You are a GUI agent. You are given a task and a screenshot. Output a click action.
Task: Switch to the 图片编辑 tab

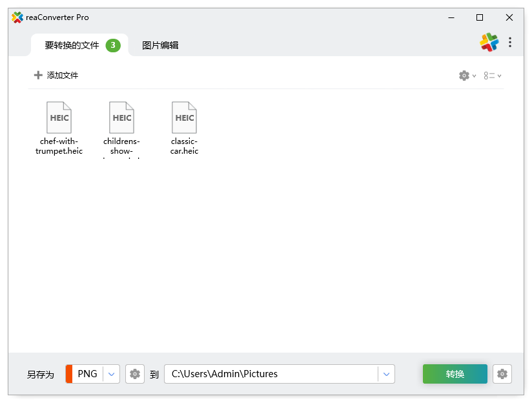click(160, 45)
